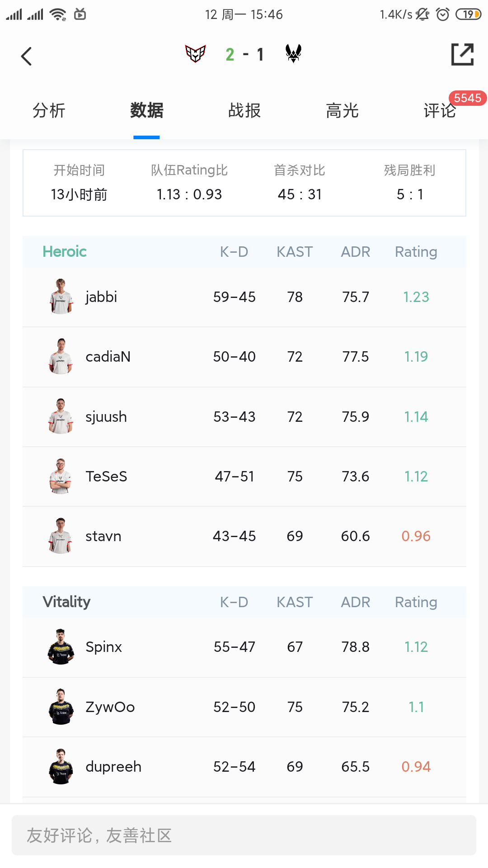488x868 pixels.
Task: Switch to the 战报 tab
Action: click(x=244, y=110)
